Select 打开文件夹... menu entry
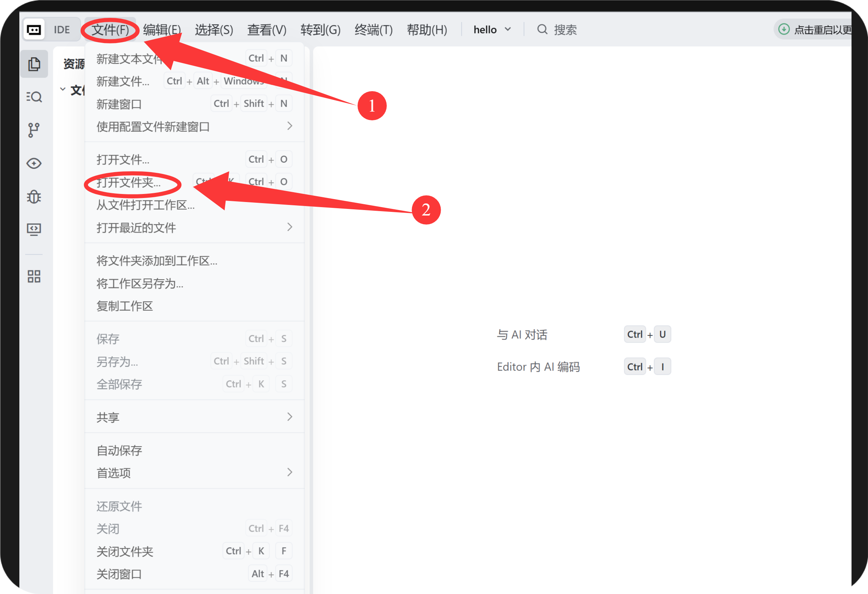This screenshot has width=868, height=594. click(x=129, y=183)
